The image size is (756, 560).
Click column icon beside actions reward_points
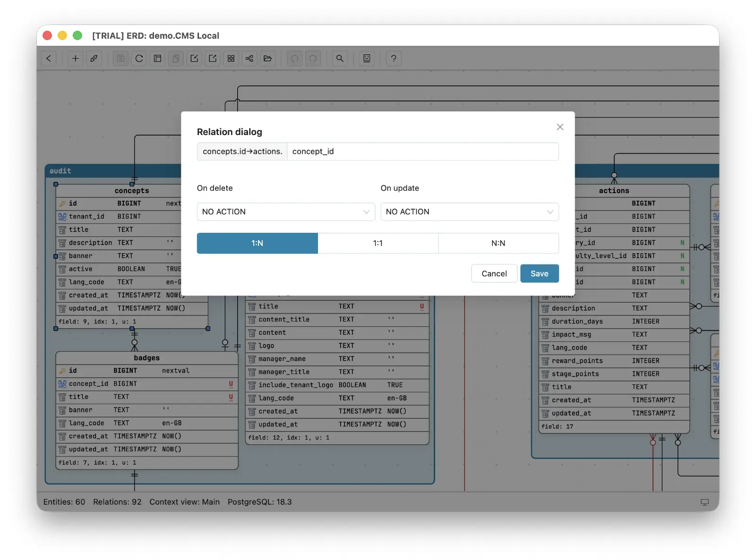pyautogui.click(x=545, y=361)
